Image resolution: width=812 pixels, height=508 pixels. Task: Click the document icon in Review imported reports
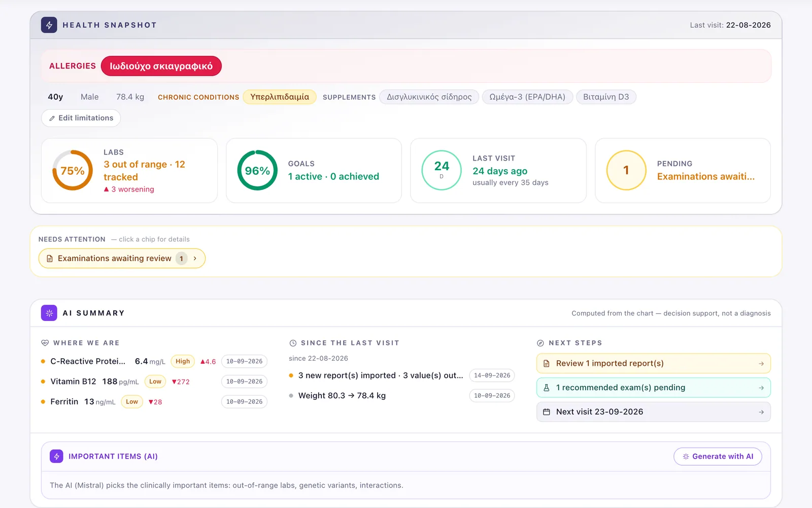pos(547,363)
